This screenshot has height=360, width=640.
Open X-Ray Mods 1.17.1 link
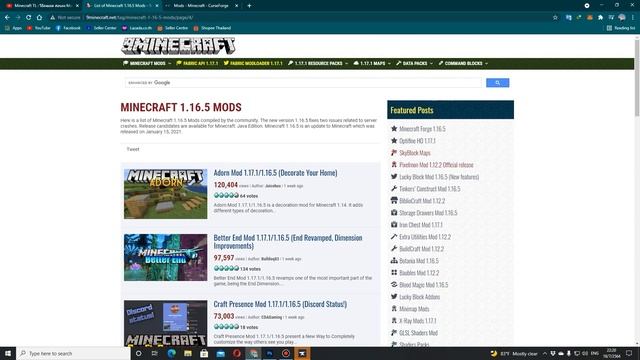pyautogui.click(x=418, y=321)
